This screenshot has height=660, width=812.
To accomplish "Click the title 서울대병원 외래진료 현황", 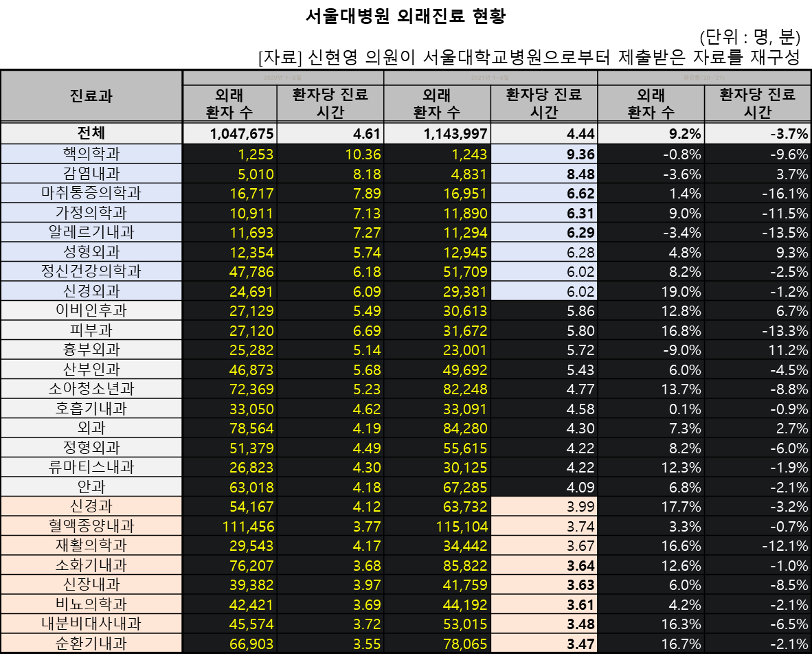I will pyautogui.click(x=405, y=16).
